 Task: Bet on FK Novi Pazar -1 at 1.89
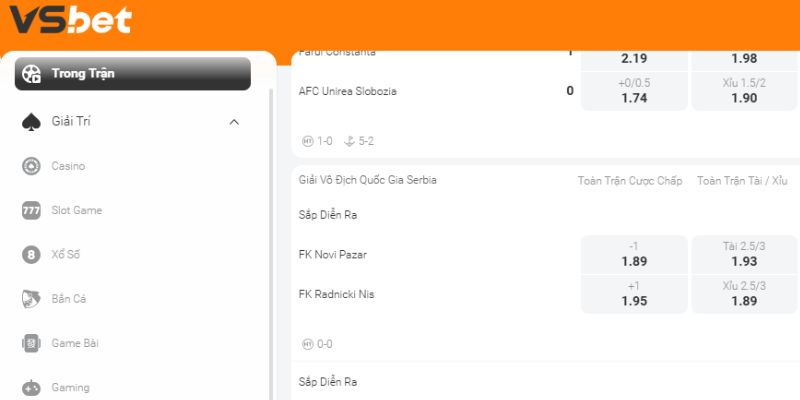pos(634,254)
